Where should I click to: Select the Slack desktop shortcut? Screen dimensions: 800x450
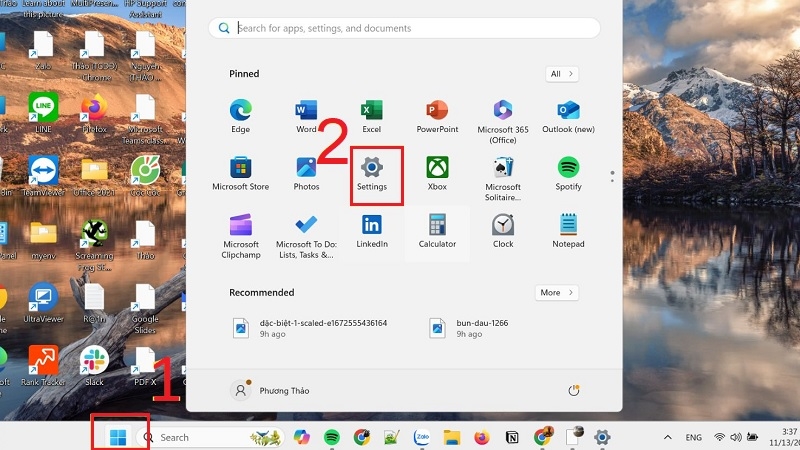94,366
